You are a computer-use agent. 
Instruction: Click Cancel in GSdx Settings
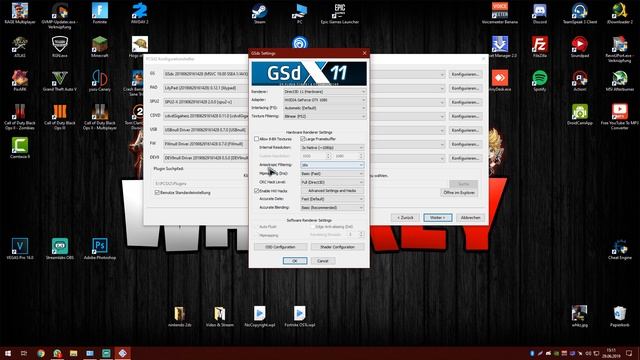322,261
